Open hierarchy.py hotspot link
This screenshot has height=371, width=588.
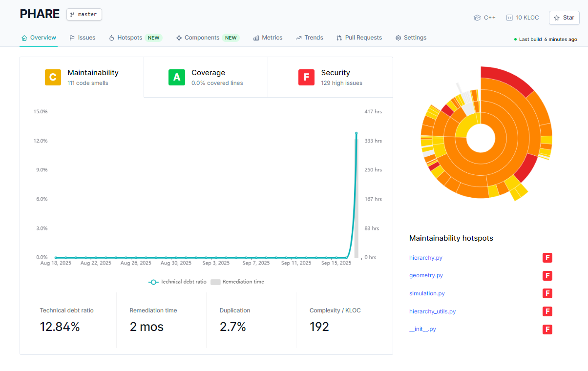425,258
